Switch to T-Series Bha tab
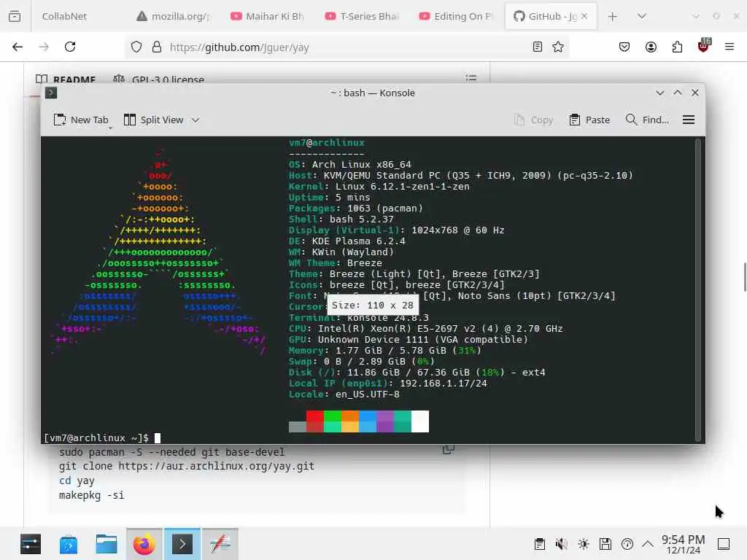Image resolution: width=747 pixels, height=560 pixels. (362, 16)
